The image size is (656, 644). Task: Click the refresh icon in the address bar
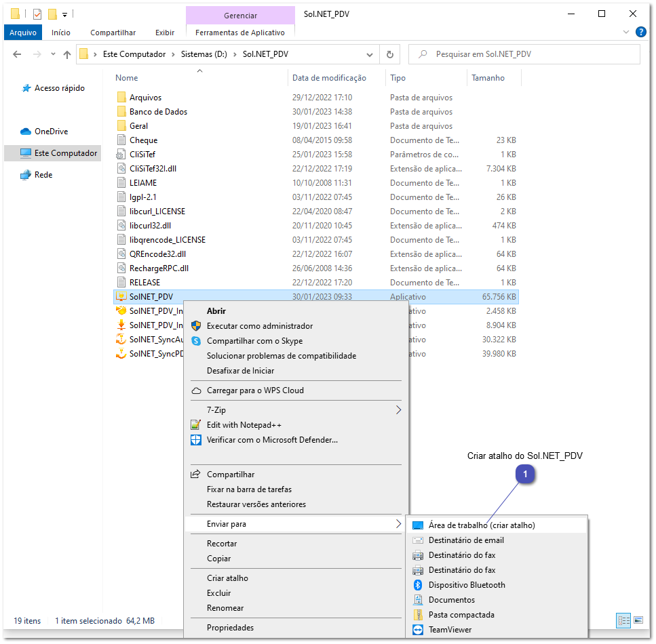390,55
